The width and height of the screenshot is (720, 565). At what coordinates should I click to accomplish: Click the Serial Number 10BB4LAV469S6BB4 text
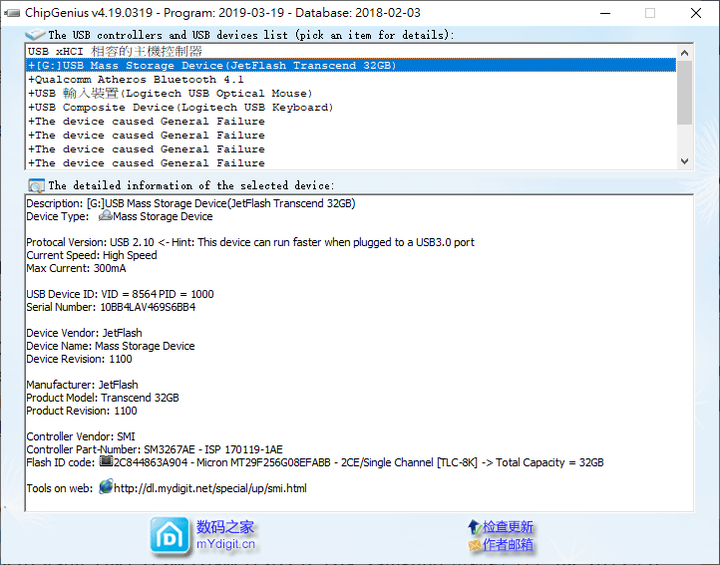111,307
